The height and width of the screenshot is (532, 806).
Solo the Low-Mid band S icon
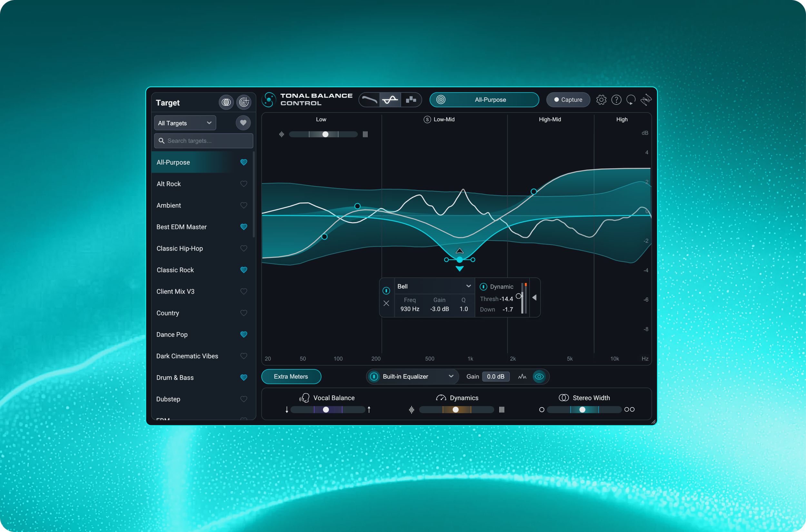(x=427, y=120)
